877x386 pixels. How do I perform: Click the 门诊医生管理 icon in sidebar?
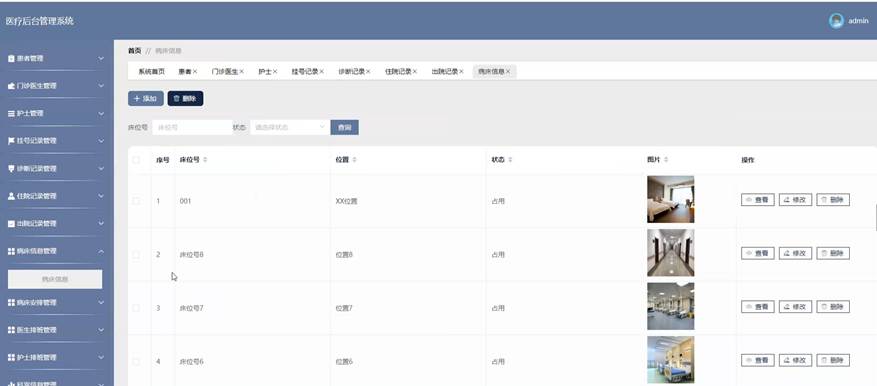click(11, 86)
